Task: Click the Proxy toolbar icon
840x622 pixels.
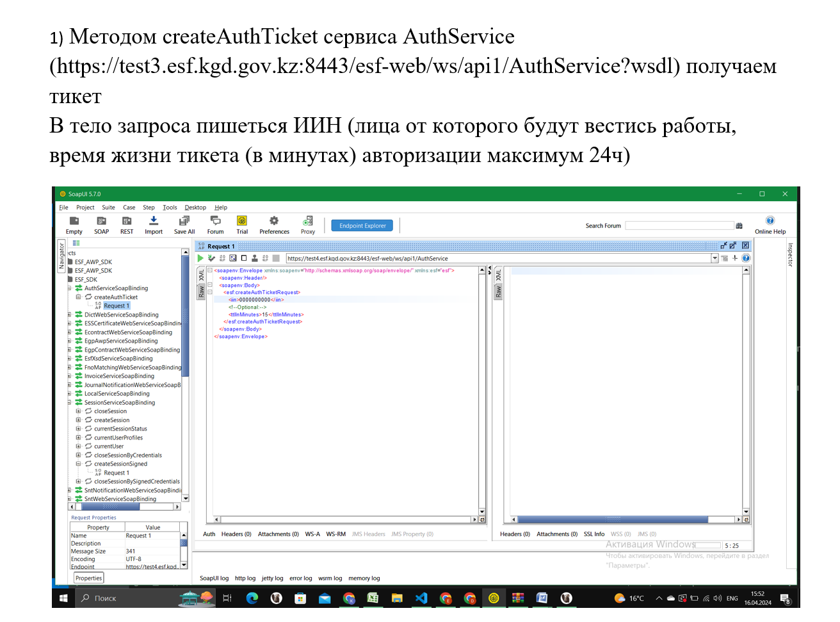Action: 308,221
